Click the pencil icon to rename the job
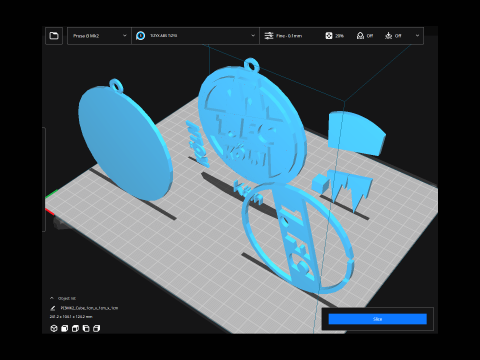This screenshot has height=360, width=480. [x=53, y=308]
